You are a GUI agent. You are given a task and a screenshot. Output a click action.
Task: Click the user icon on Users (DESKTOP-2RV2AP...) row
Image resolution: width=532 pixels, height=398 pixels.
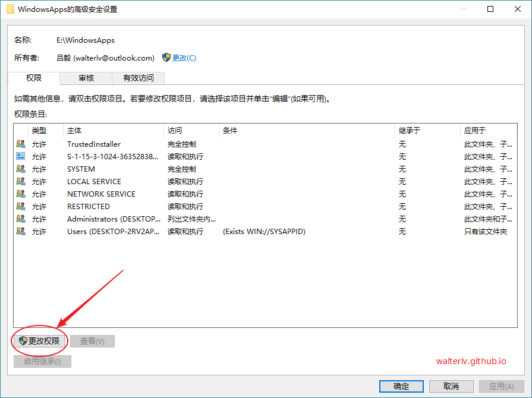20,231
